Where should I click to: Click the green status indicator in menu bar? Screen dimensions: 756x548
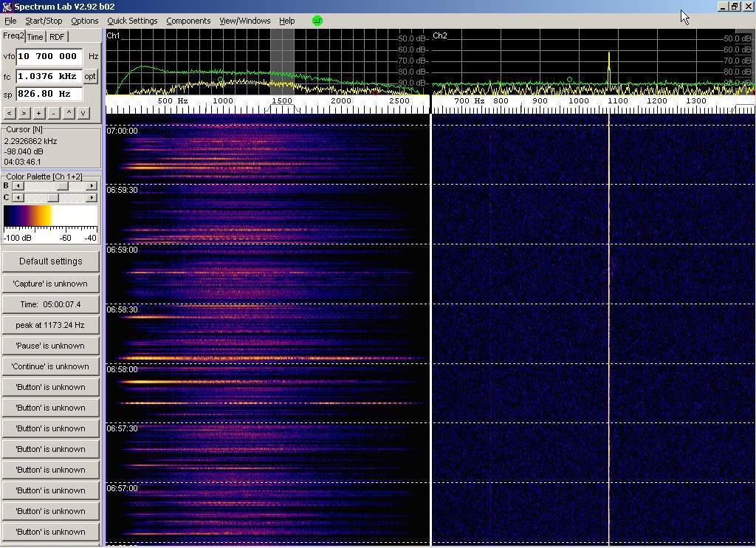[x=317, y=21]
